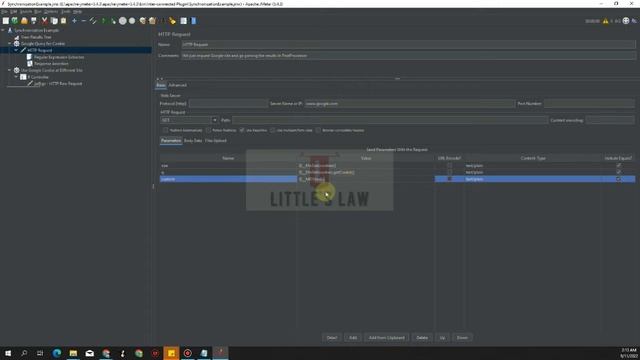640x360 pixels.
Task: Click the Server Name or IP field
Action: coord(409,104)
